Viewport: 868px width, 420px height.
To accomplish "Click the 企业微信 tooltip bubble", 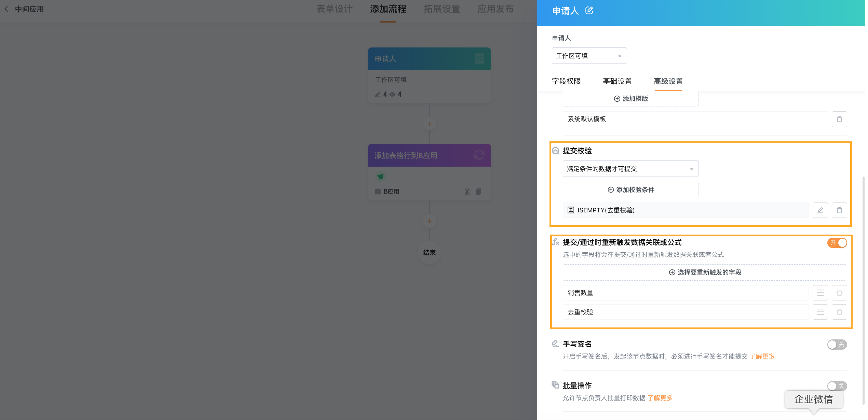I will [814, 399].
